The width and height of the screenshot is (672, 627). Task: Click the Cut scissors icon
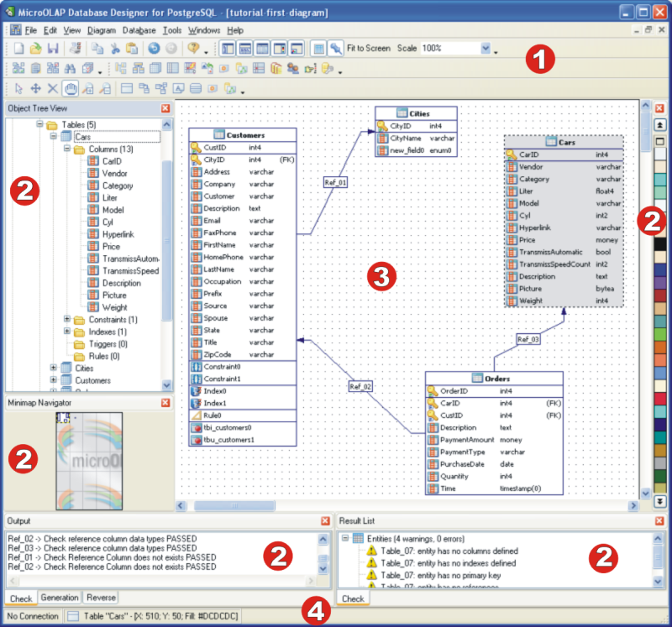point(114,49)
